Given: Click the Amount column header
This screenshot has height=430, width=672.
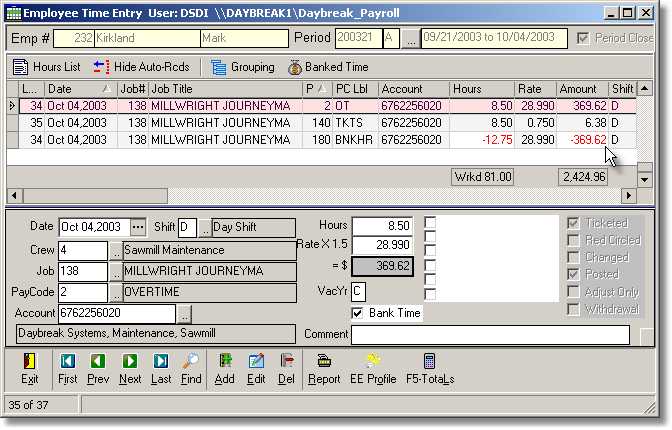Looking at the screenshot, I should (582, 89).
